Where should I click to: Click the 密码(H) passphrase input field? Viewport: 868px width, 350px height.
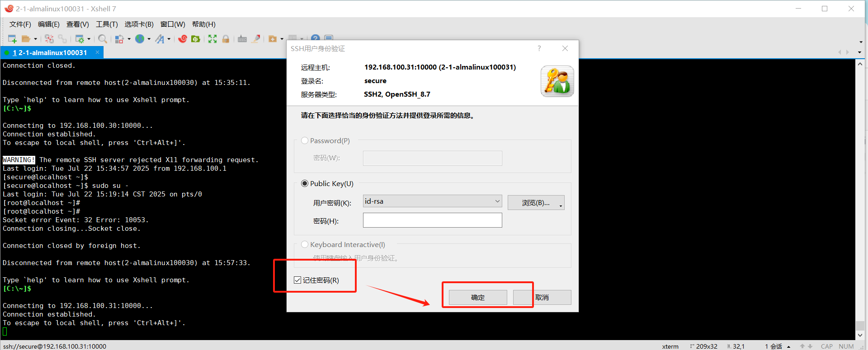click(x=433, y=220)
